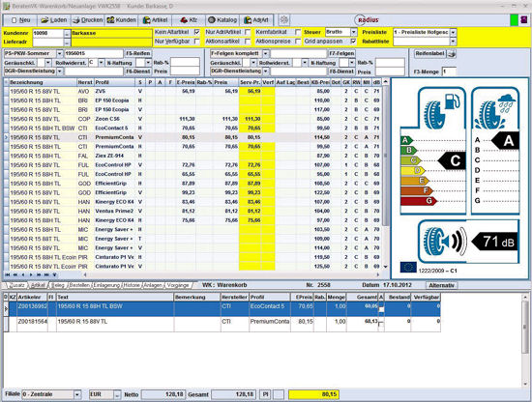Go to previous record navigation arrow
The height and width of the screenshot is (402, 532).
23,274
